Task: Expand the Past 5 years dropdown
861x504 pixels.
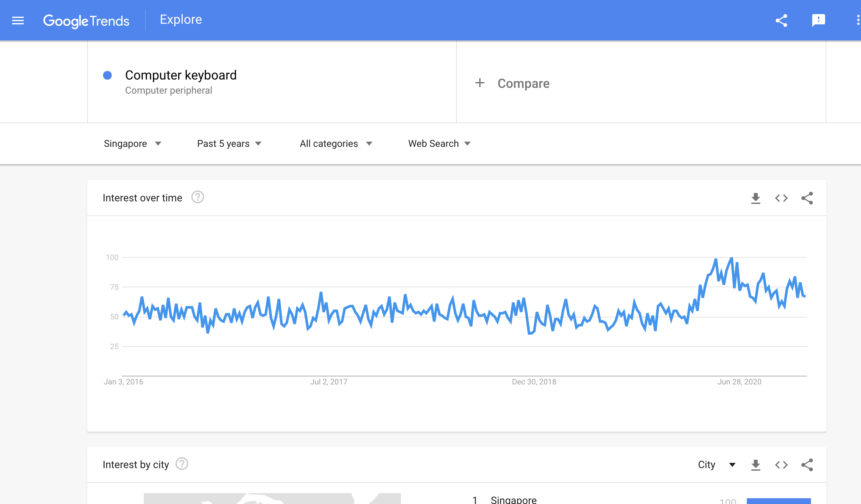Action: click(229, 143)
